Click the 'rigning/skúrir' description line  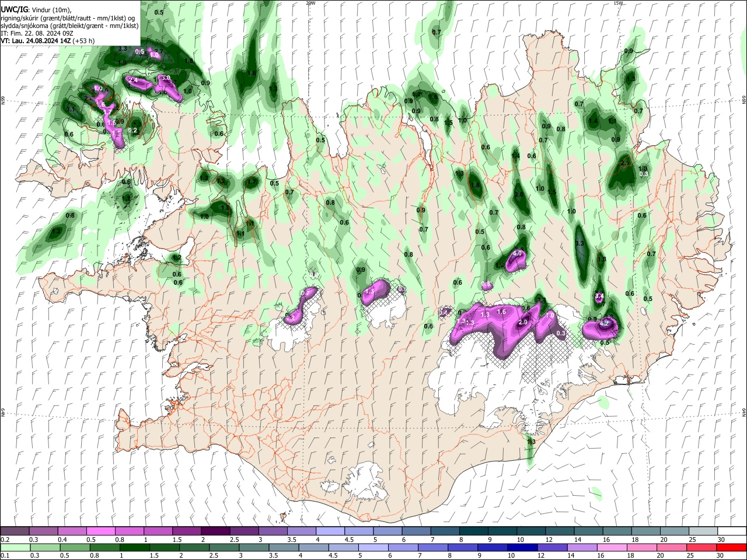tap(68, 18)
